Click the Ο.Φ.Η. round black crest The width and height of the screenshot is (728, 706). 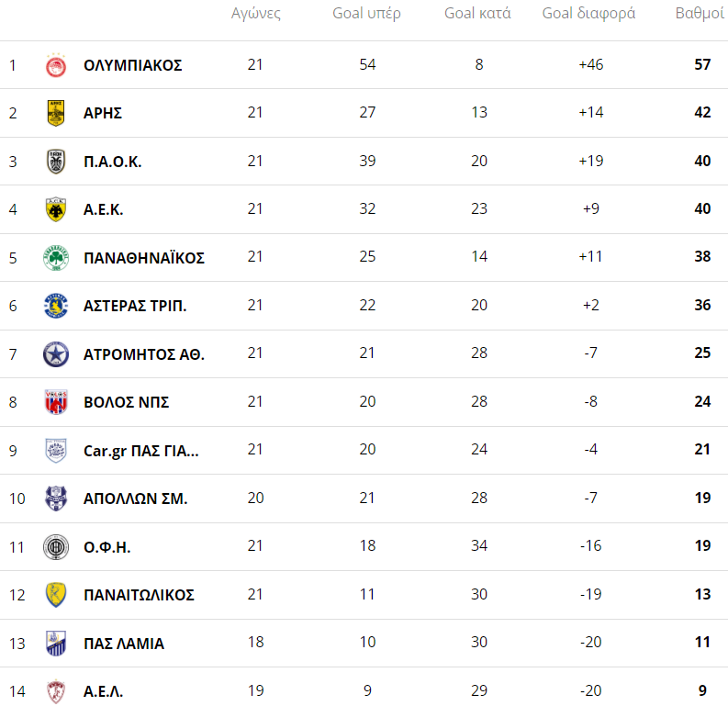click(x=56, y=547)
